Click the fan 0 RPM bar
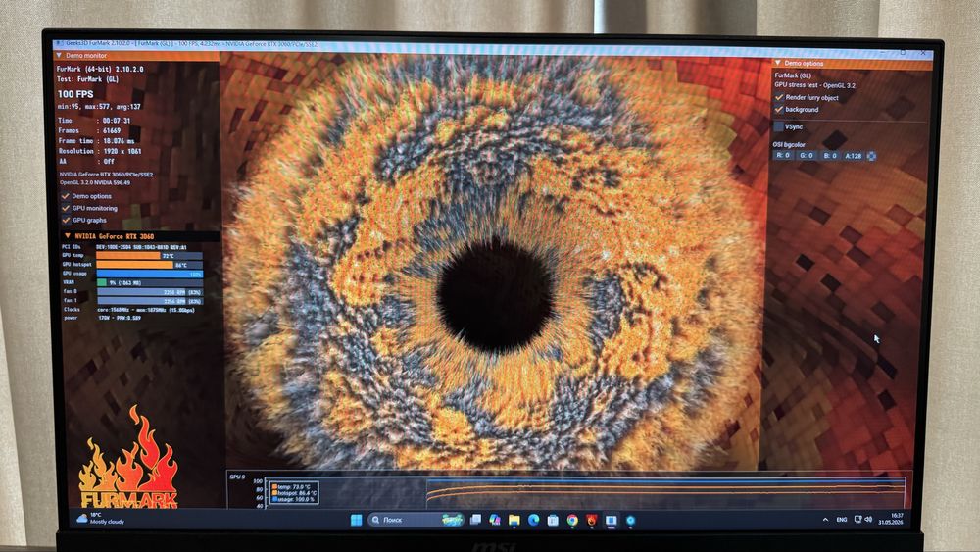Viewport: 980px width, 552px height. (x=149, y=292)
